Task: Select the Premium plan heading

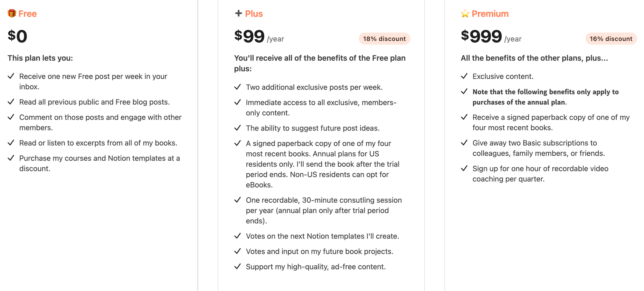Action: click(490, 14)
